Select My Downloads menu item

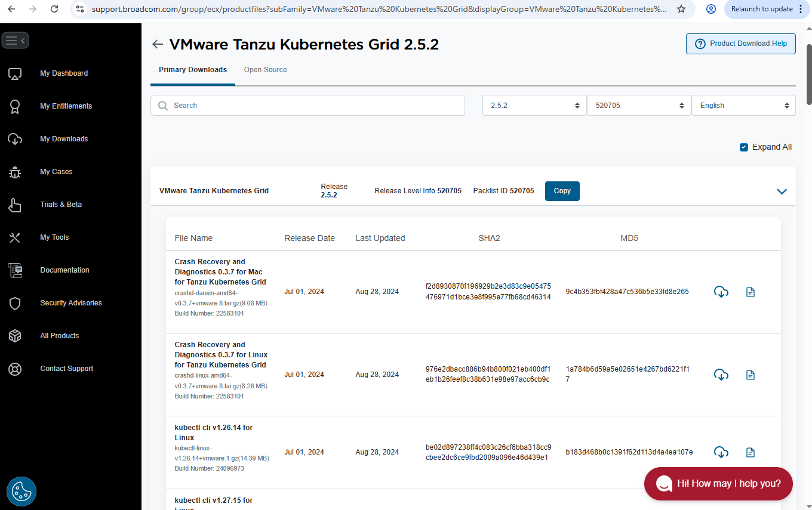point(64,139)
